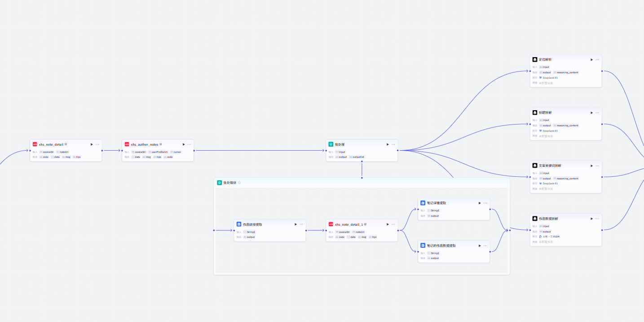The image size is (644, 322).
Task: Open the 批处理 node's three-dot menu
Action: [x=393, y=144]
